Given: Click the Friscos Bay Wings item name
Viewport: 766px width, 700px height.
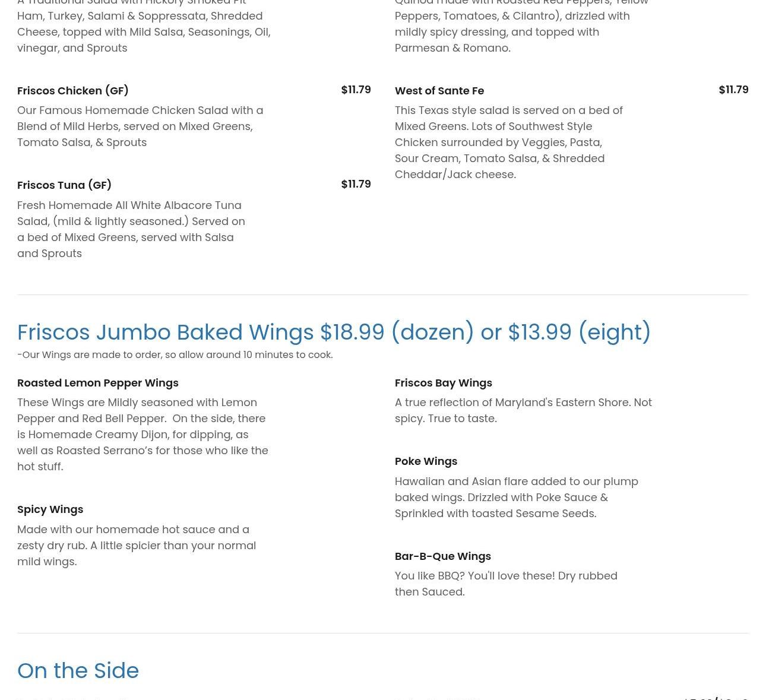Looking at the screenshot, I should [444, 383].
